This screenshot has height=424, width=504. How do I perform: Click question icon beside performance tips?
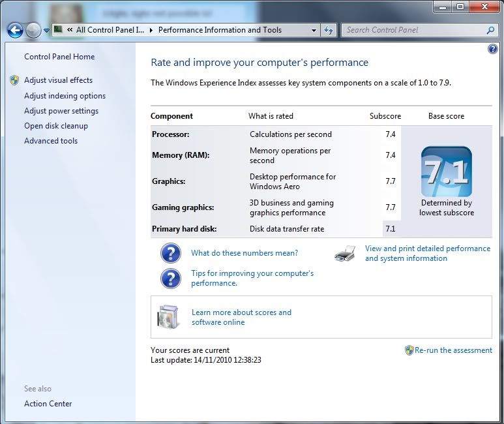(x=171, y=279)
